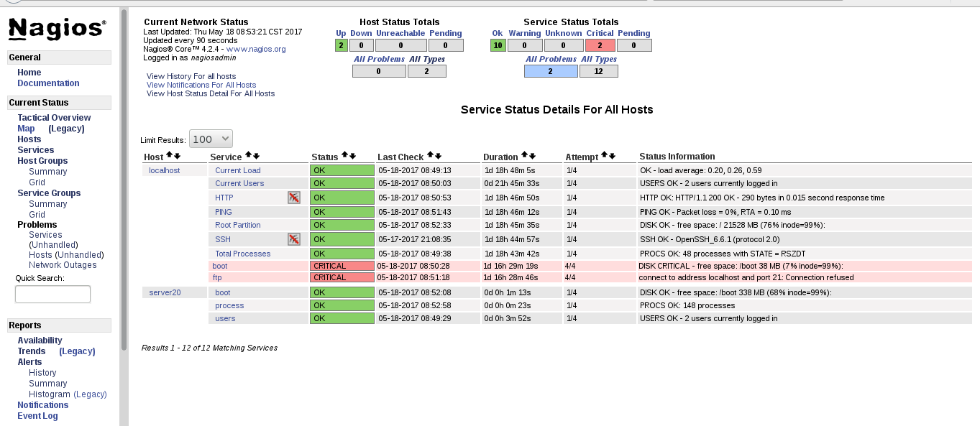The height and width of the screenshot is (426, 980).
Task: Sort Duration column ascending with up arrow
Action: (x=524, y=156)
